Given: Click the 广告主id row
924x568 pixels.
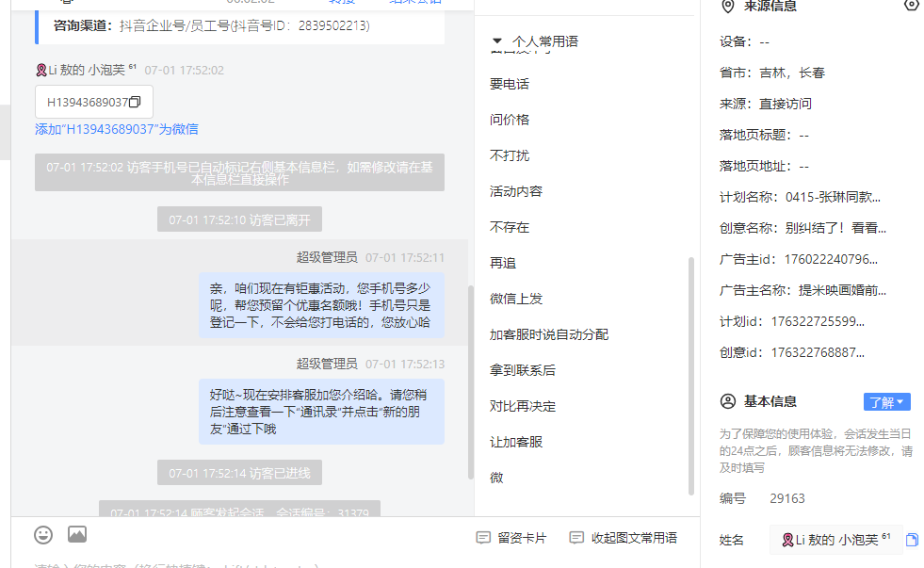Looking at the screenshot, I should (799, 260).
